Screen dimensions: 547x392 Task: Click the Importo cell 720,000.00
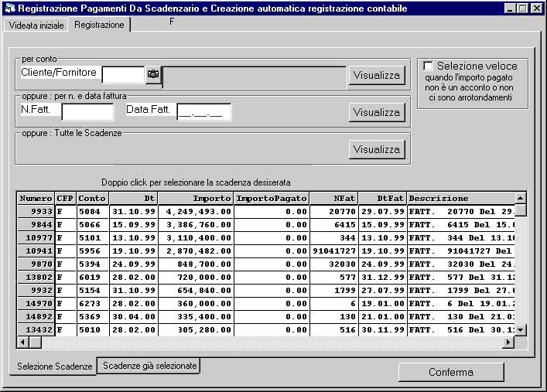tap(196, 278)
